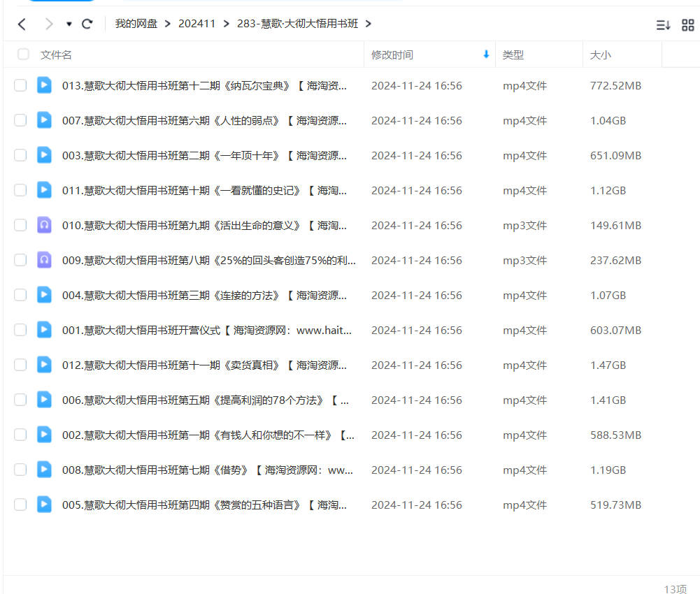Select checkbox for file 003 一年顶十年
This screenshot has height=594, width=700.
tap(20, 155)
